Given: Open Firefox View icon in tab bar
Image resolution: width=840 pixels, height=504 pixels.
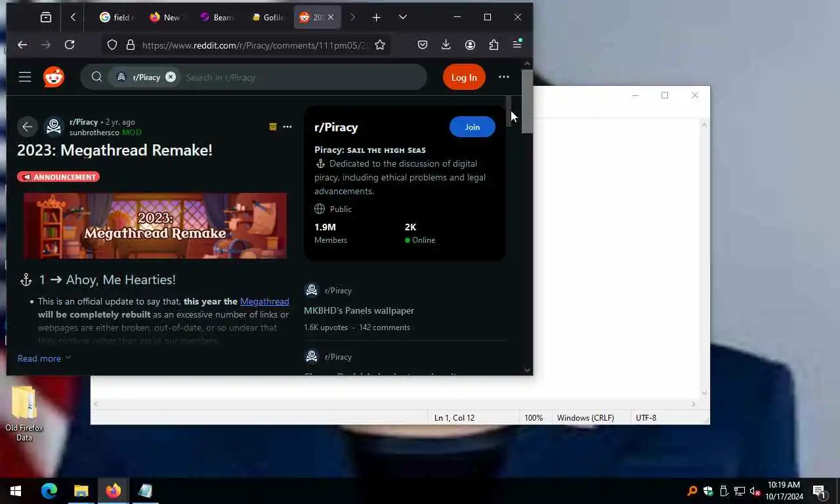Looking at the screenshot, I should (46, 18).
